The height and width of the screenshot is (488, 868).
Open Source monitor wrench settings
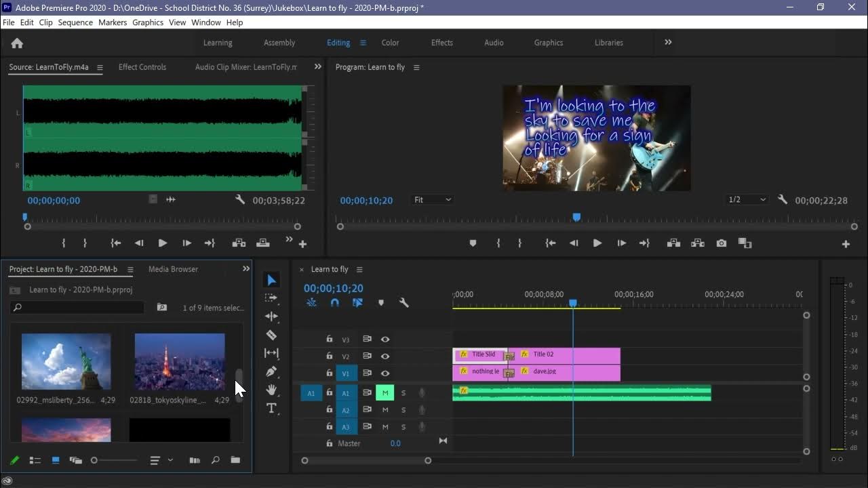[x=240, y=200]
